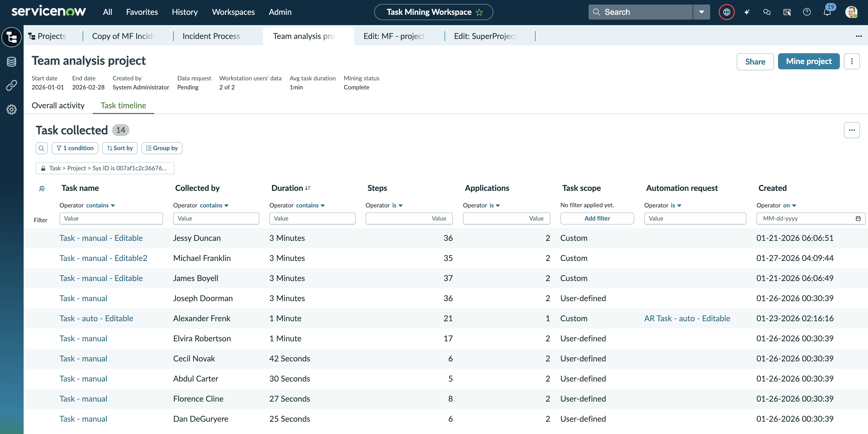The height and width of the screenshot is (434, 868).
Task: Select Michael Franklin cell
Action: (202, 258)
